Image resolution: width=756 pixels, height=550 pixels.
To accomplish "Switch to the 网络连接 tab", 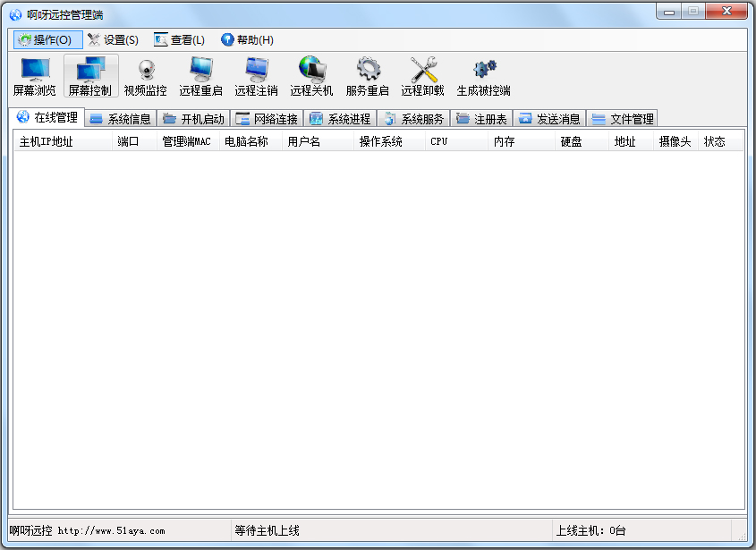I will click(x=267, y=119).
